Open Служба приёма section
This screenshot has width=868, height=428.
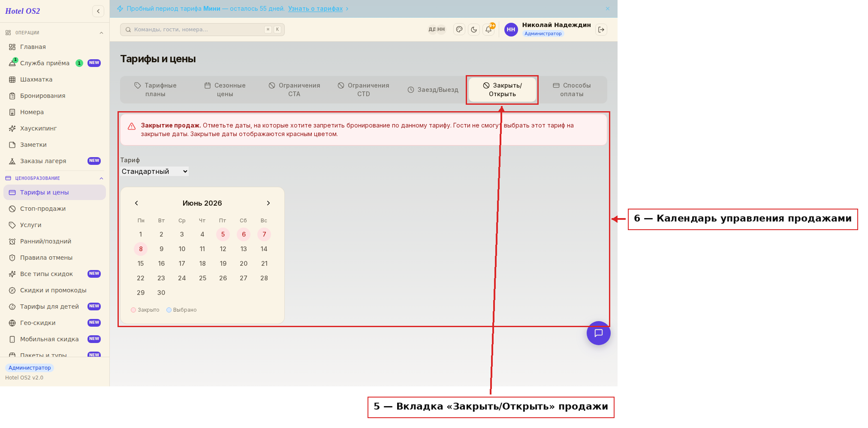[54, 63]
